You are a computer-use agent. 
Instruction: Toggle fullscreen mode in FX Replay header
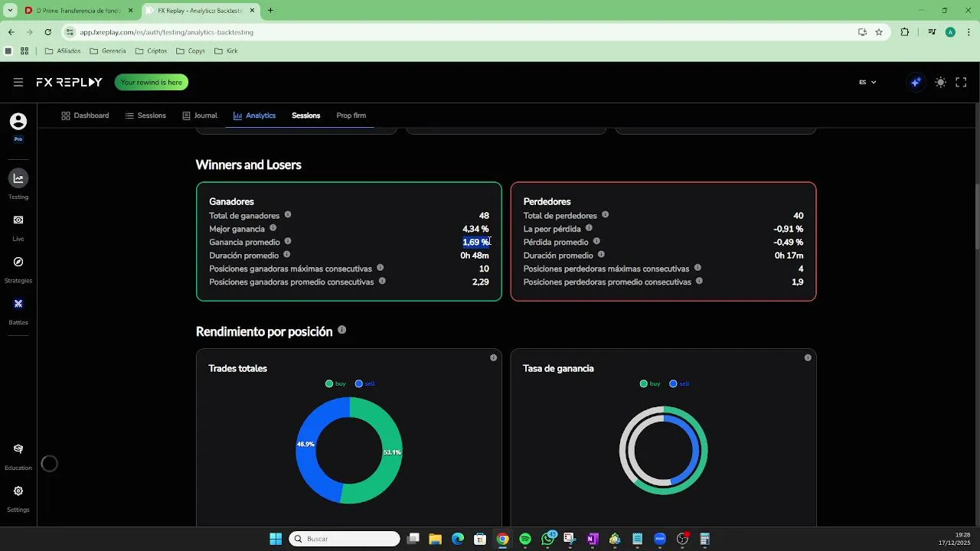pyautogui.click(x=962, y=82)
